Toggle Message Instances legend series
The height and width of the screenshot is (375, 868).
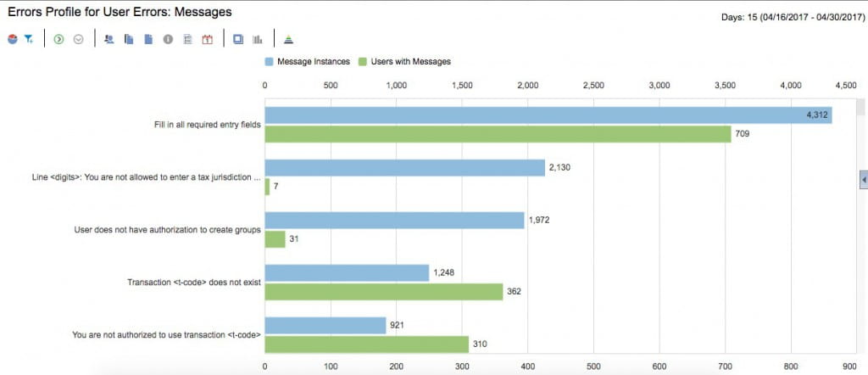(x=306, y=62)
